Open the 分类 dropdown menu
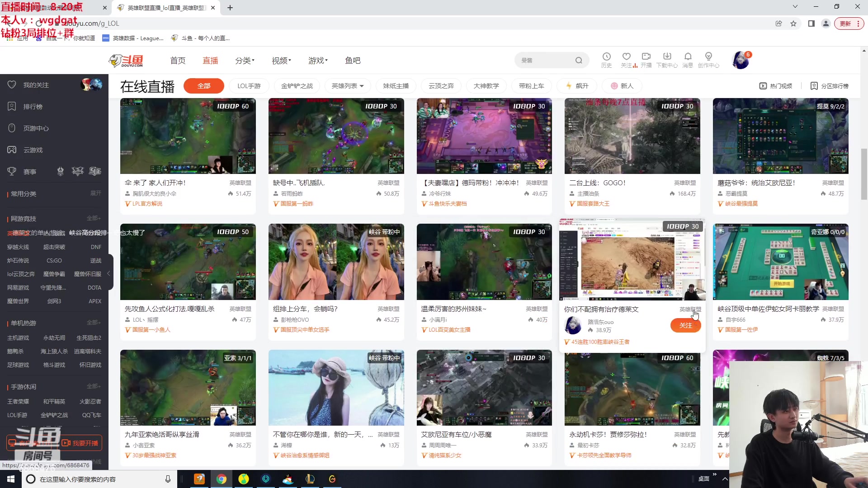 coord(245,61)
